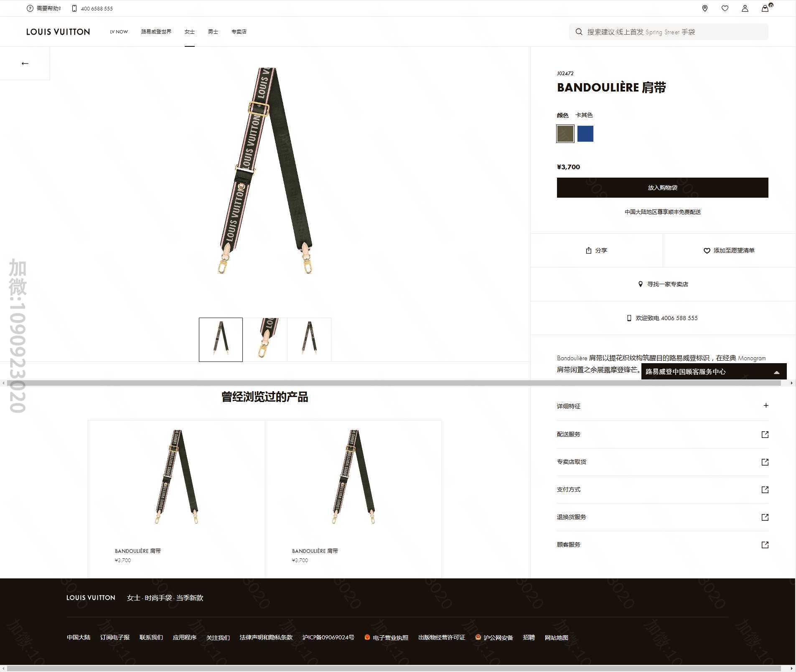Click the share icon next to 分享
Viewport: 796px width, 672px height.
(589, 250)
